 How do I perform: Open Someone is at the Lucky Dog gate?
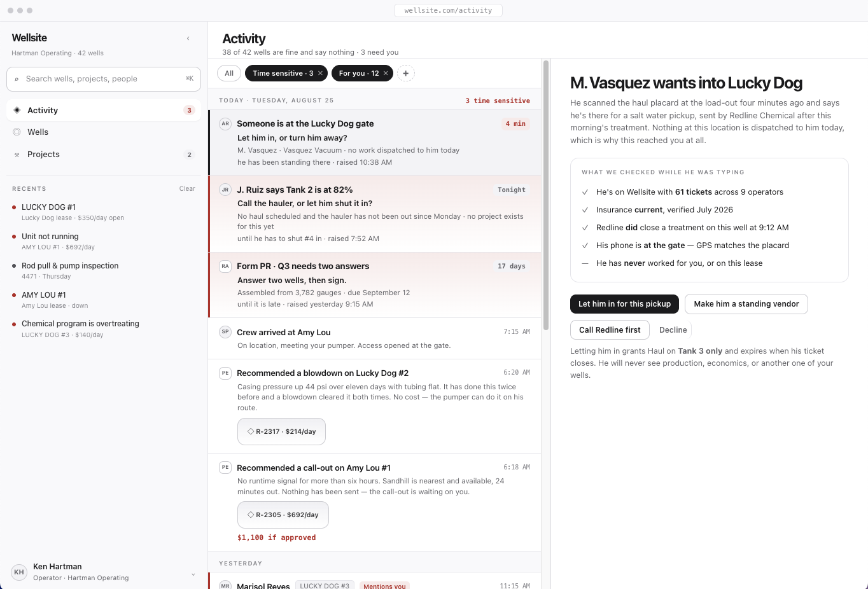(x=375, y=142)
